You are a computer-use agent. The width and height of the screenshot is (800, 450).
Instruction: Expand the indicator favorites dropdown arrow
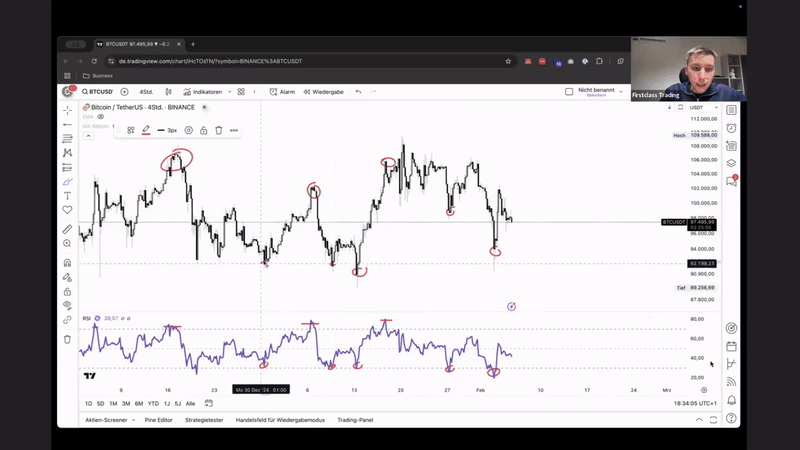(230, 92)
